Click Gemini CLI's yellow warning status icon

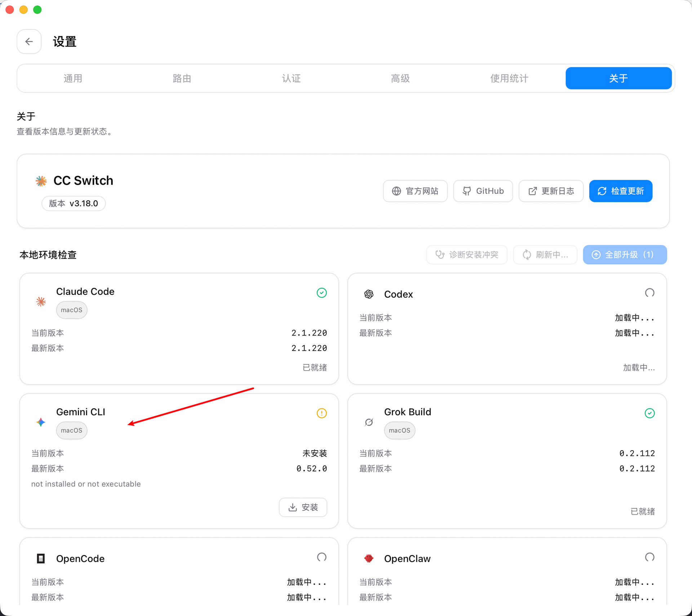point(321,413)
